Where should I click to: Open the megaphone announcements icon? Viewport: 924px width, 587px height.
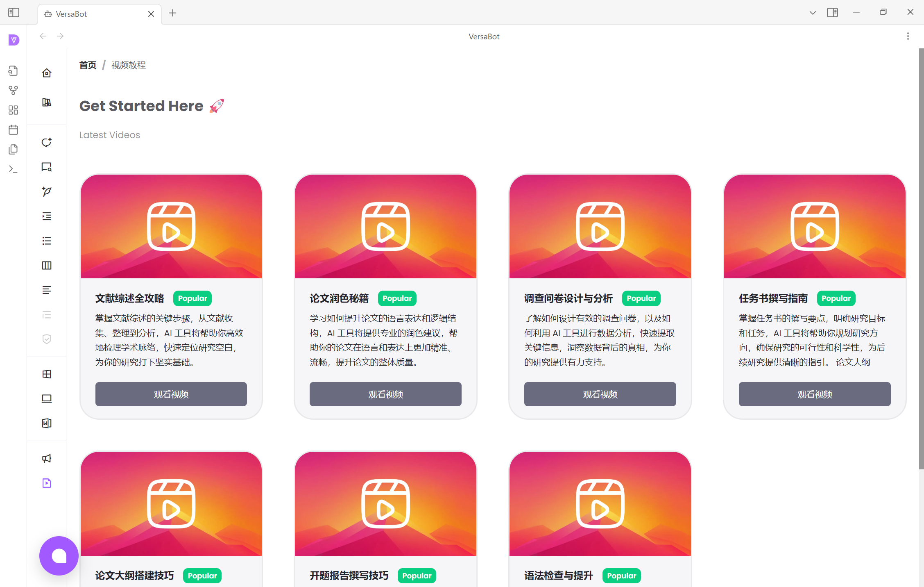(x=47, y=458)
